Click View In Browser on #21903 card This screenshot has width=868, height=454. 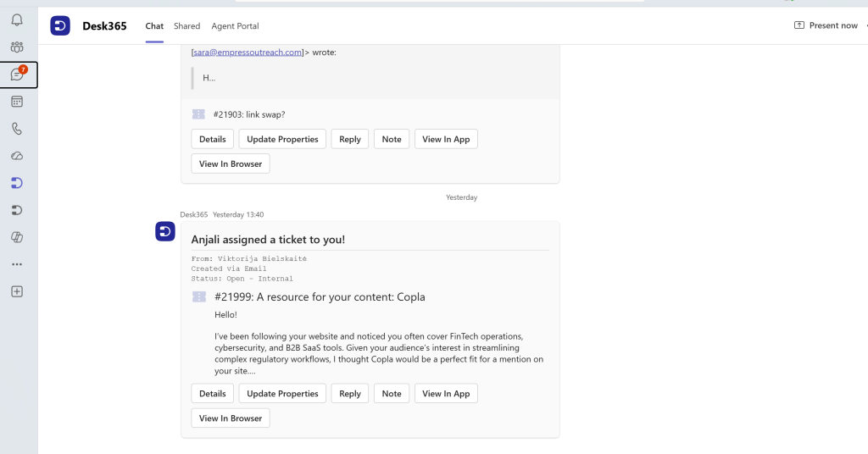(x=231, y=163)
